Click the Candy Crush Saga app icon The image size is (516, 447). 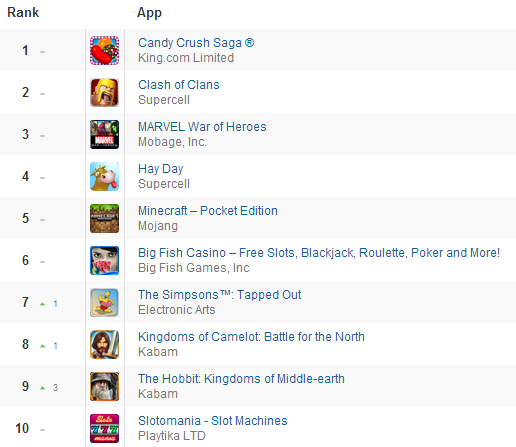pos(104,50)
